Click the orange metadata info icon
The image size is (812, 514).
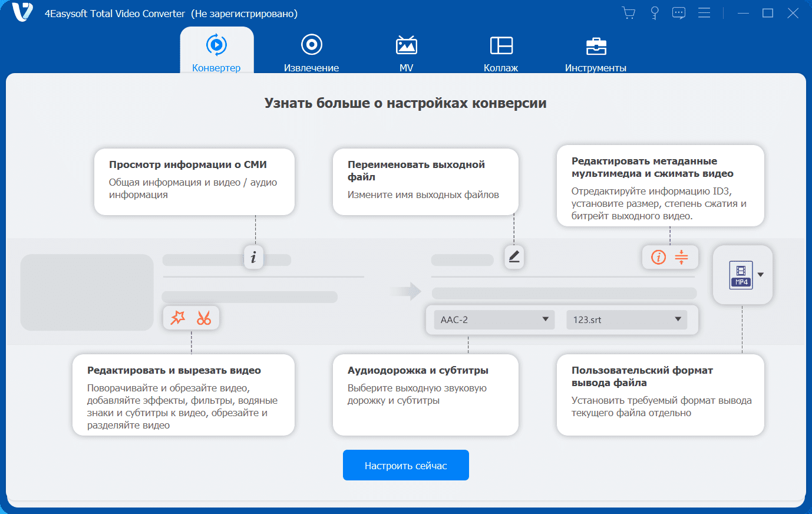(658, 257)
